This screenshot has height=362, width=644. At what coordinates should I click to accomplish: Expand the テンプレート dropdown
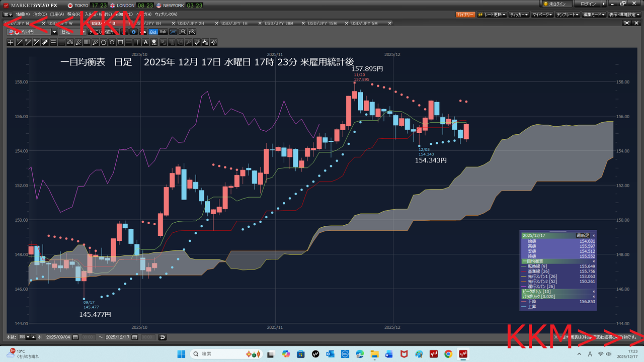coord(568,15)
